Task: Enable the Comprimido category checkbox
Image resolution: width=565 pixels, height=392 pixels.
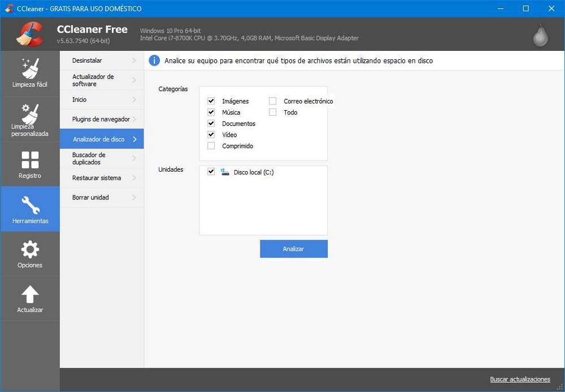Action: click(x=211, y=146)
